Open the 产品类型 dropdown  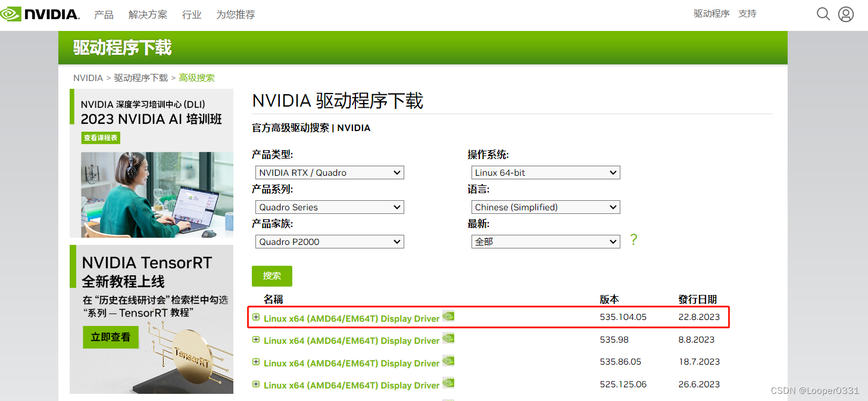coord(329,173)
